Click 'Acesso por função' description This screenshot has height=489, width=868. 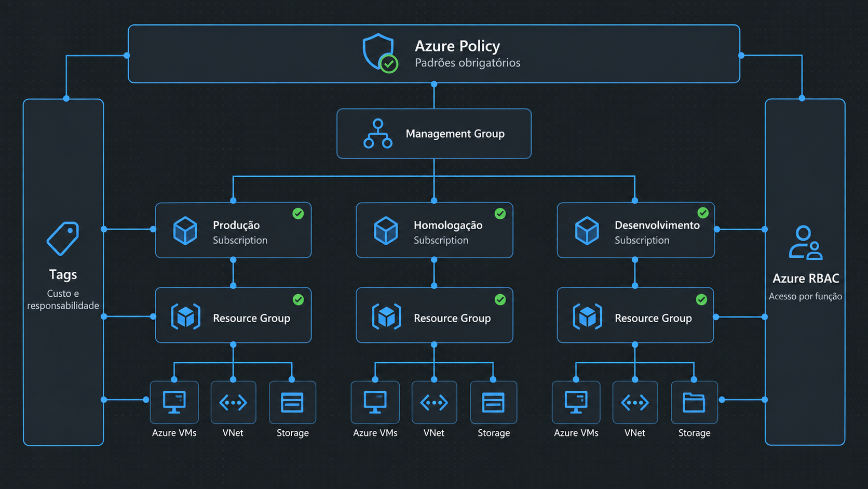tap(805, 296)
